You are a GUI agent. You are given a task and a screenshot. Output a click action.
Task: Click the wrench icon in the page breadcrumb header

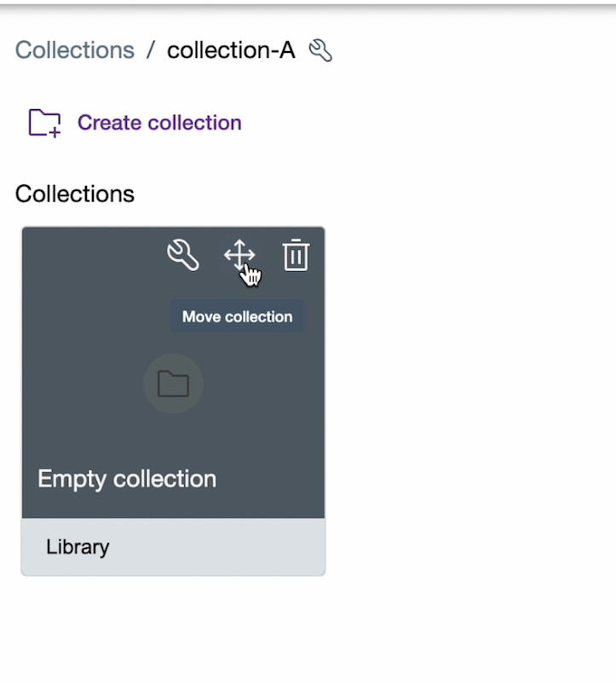[x=320, y=50]
